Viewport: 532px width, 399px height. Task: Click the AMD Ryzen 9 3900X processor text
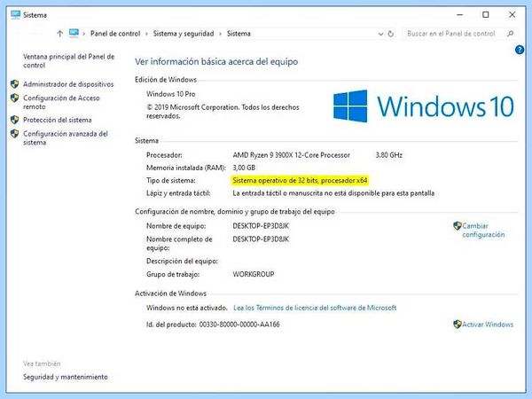click(x=291, y=155)
